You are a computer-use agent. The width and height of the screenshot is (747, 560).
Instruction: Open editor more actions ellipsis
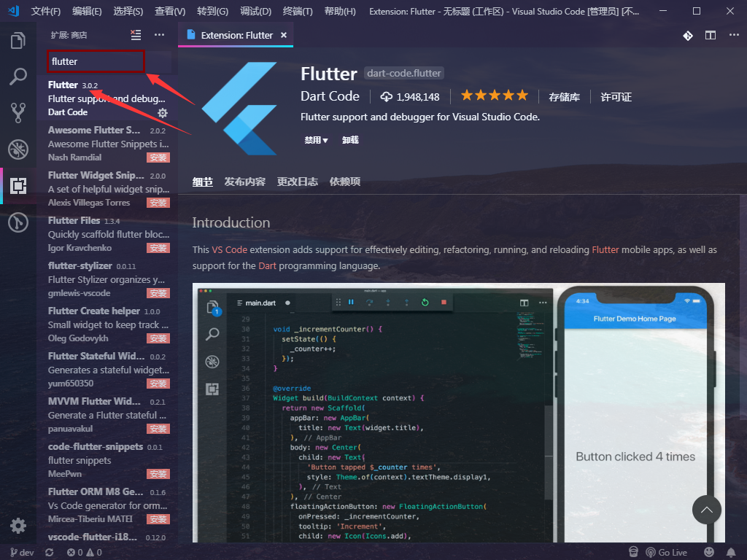pyautogui.click(x=734, y=35)
